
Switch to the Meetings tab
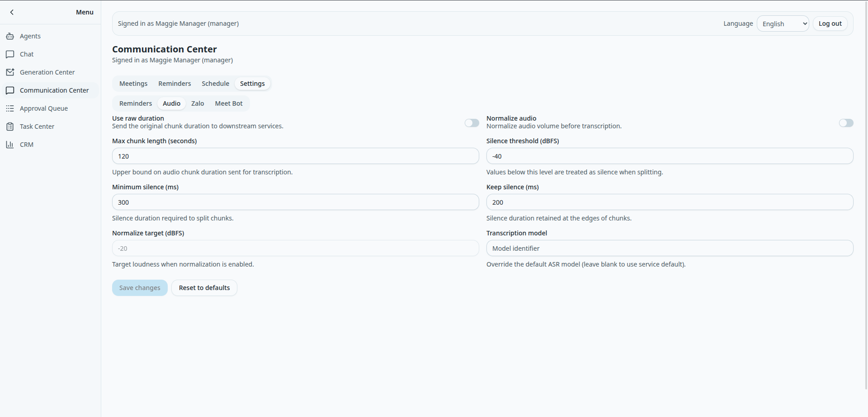point(133,84)
